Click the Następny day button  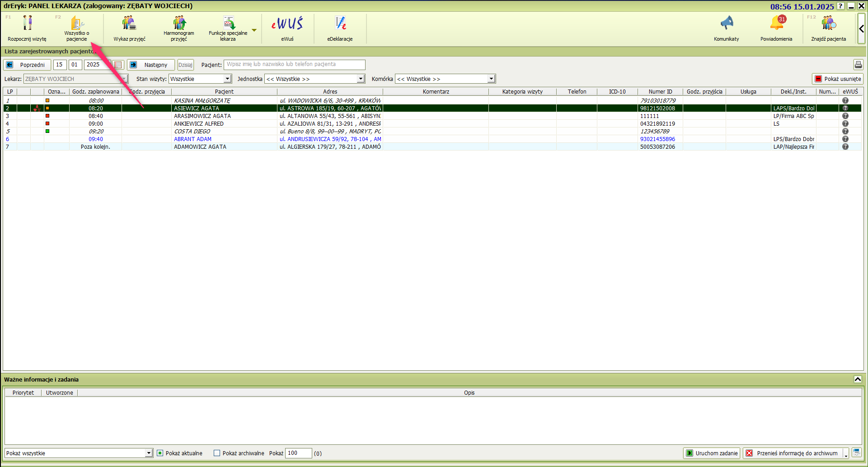pos(151,65)
